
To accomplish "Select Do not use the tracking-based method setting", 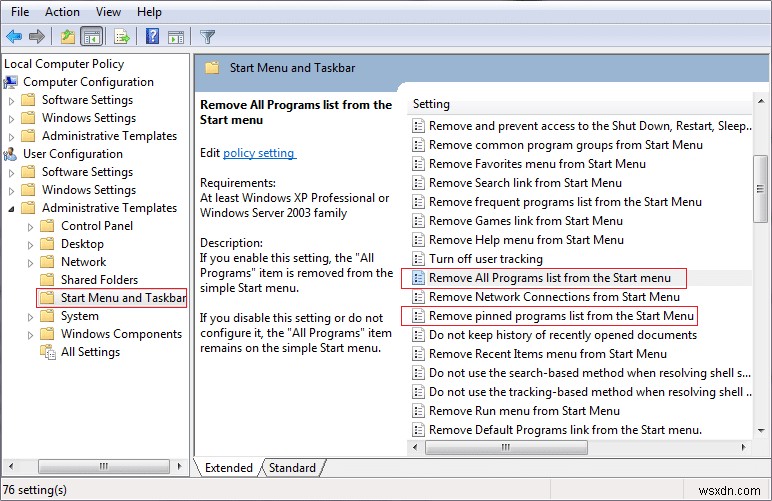I will (590, 392).
